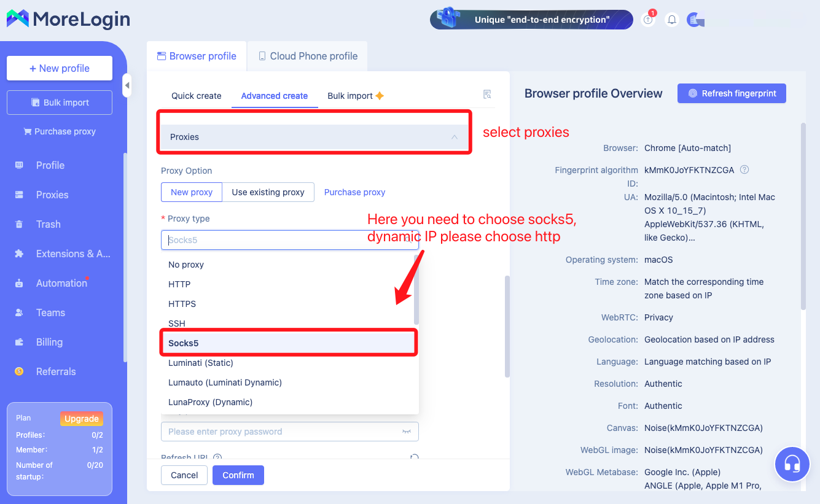The image size is (820, 504).
Task: Select New proxy option
Action: click(192, 192)
